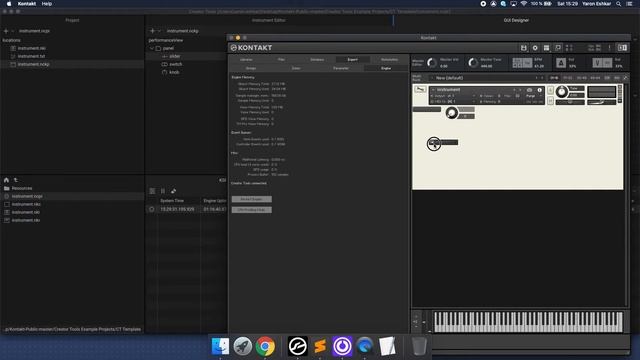The width and height of the screenshot is (640, 360).
Task: Select multi rack page 33-48
Action: [582, 78]
